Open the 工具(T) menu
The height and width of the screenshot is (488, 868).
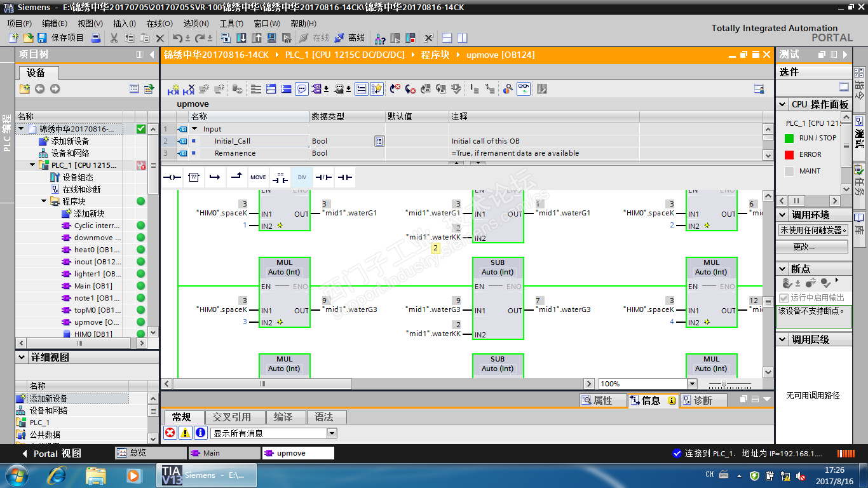232,24
